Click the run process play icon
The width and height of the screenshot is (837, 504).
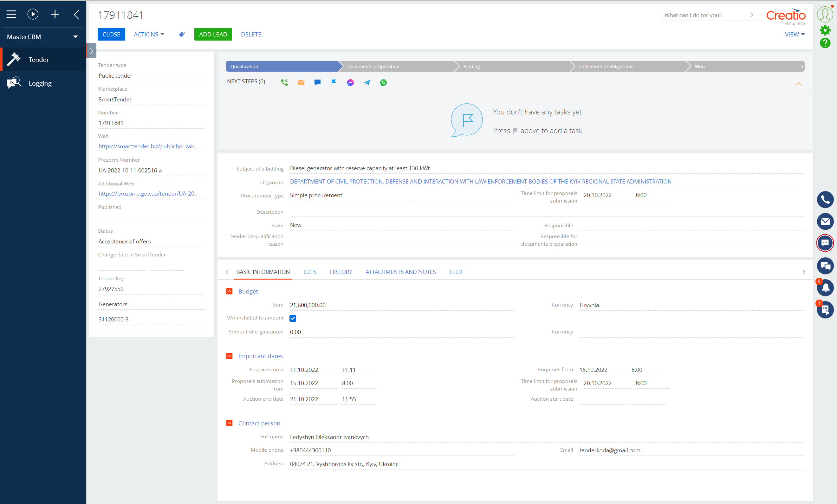33,14
